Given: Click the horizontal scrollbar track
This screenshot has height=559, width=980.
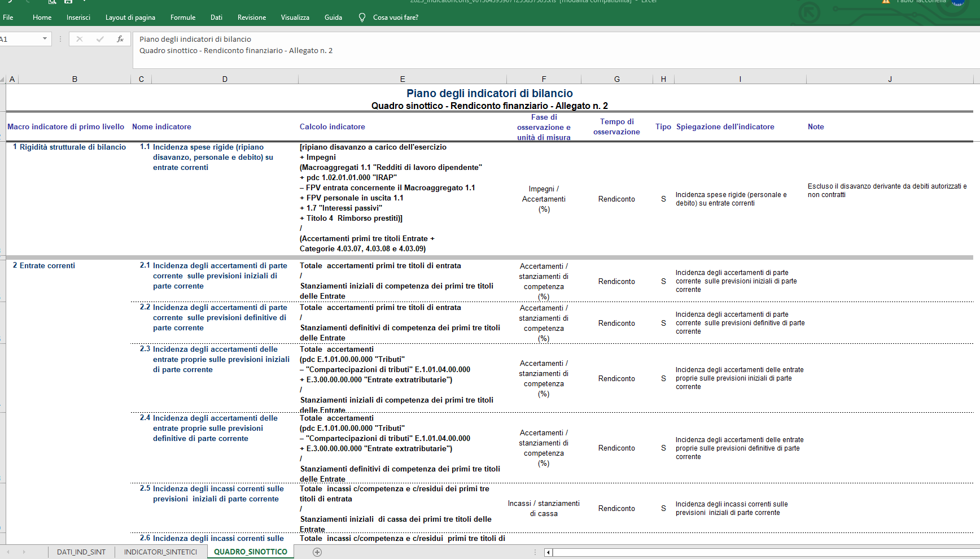Looking at the screenshot, I should [x=765, y=552].
